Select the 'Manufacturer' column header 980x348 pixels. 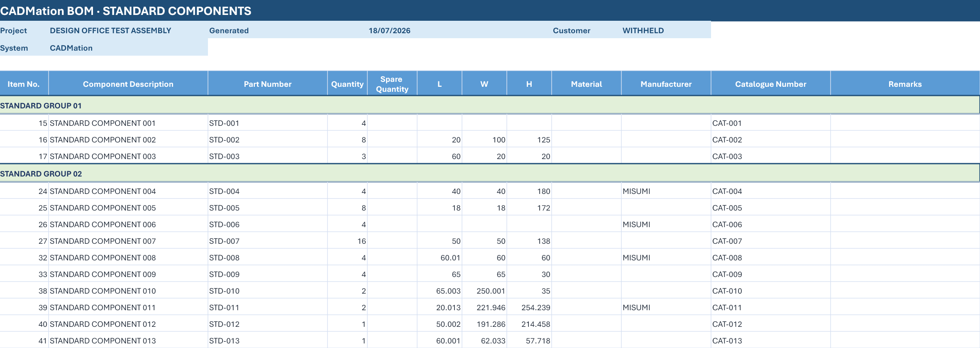(666, 84)
